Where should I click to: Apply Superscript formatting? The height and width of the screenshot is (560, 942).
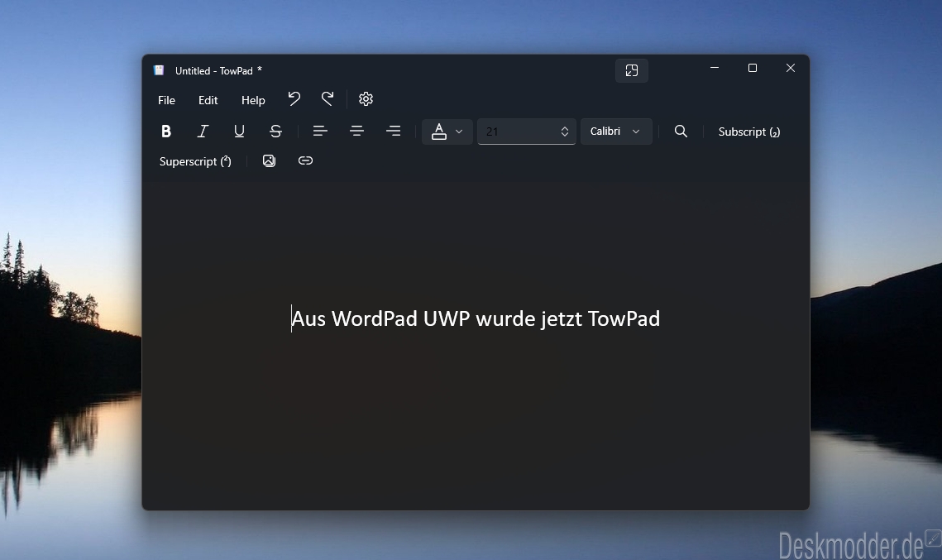click(195, 161)
